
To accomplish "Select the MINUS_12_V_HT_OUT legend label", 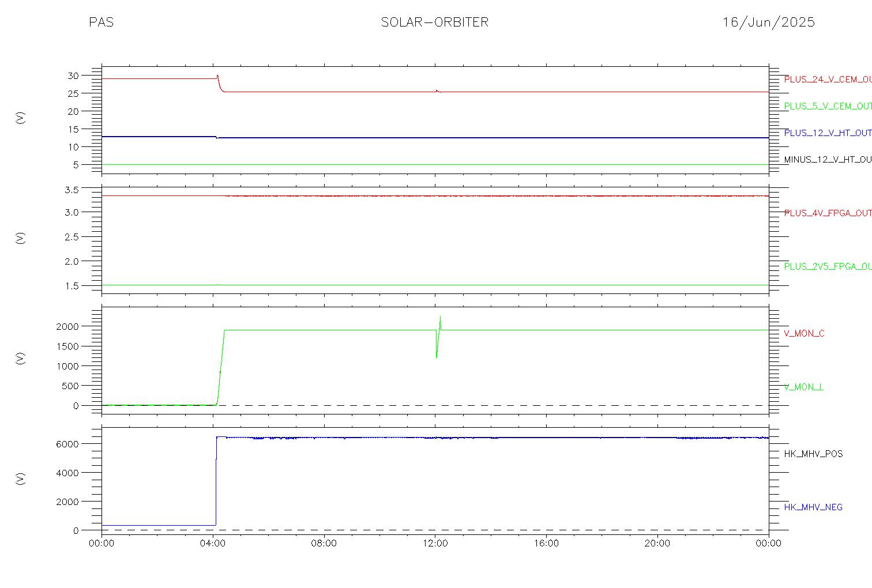I will pos(828,159).
